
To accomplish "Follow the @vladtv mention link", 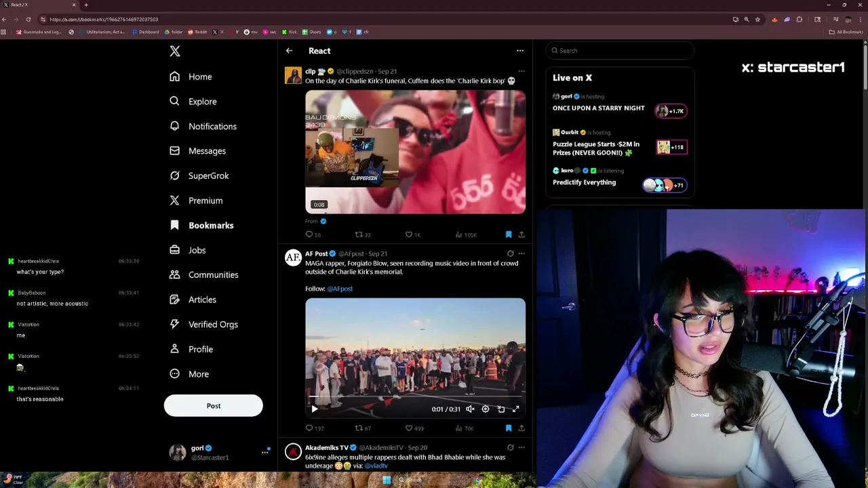I will (x=376, y=466).
